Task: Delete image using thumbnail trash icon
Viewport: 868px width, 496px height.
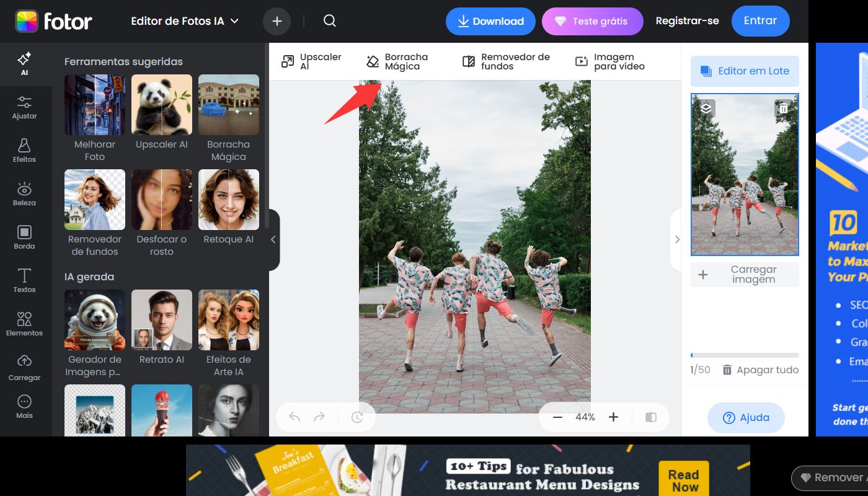Action: (x=783, y=108)
